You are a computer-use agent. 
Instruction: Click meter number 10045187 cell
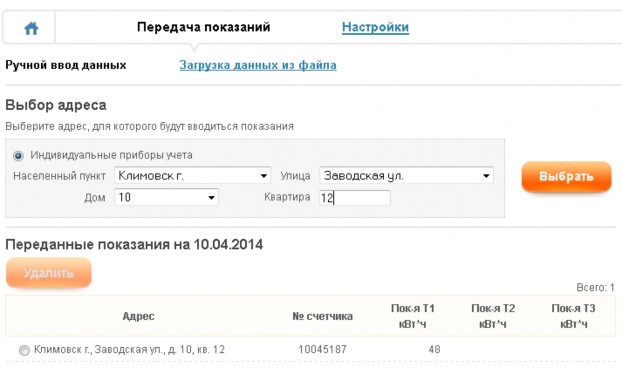tap(323, 349)
